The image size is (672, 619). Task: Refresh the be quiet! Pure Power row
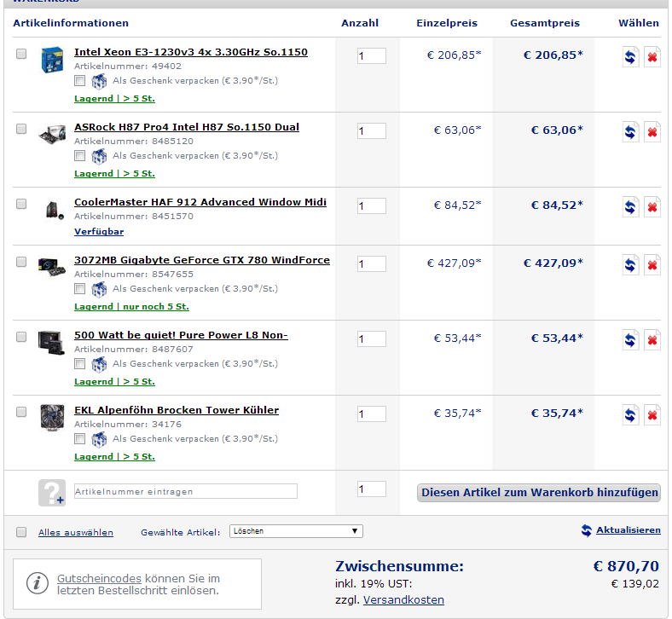(x=630, y=340)
